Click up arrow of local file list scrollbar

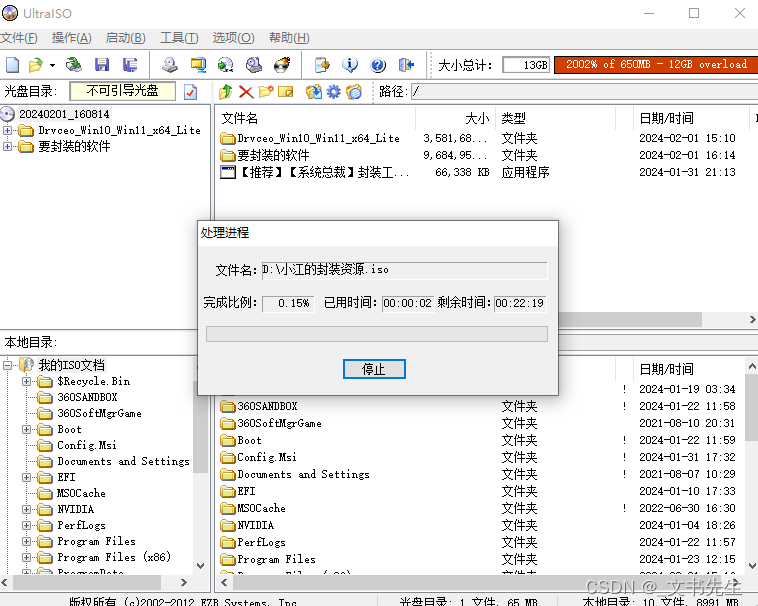(752, 366)
